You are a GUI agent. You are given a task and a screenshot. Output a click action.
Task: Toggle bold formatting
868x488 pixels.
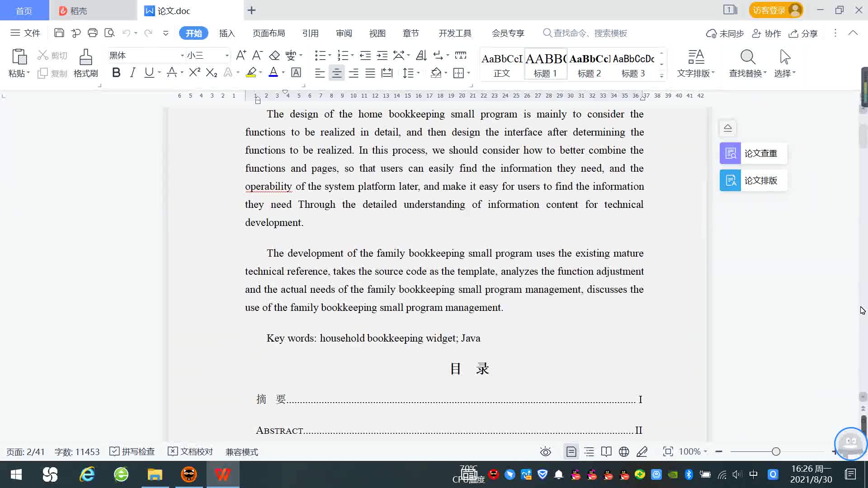(x=116, y=72)
